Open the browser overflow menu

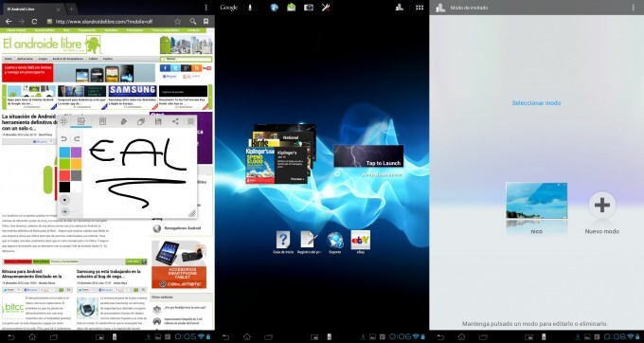pyautogui.click(x=206, y=8)
